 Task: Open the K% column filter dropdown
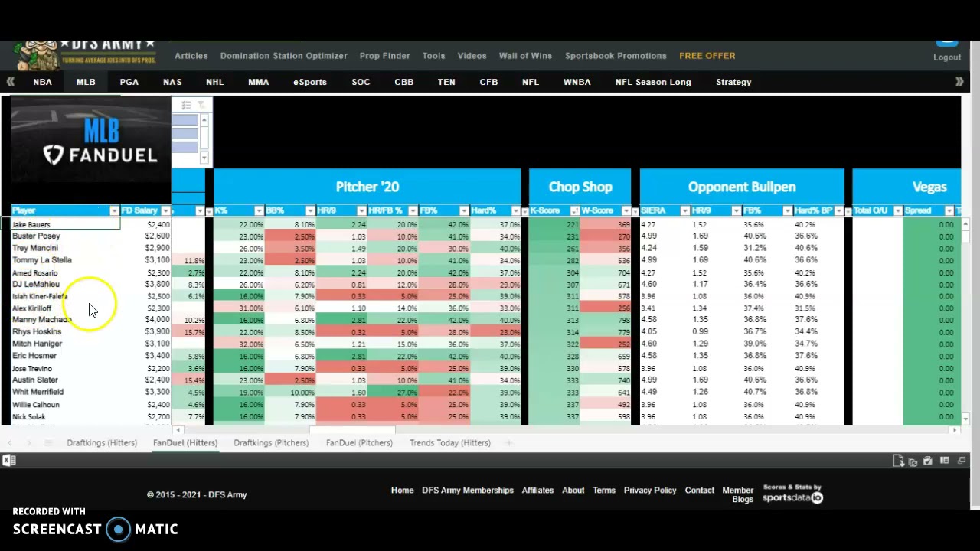[x=259, y=211]
